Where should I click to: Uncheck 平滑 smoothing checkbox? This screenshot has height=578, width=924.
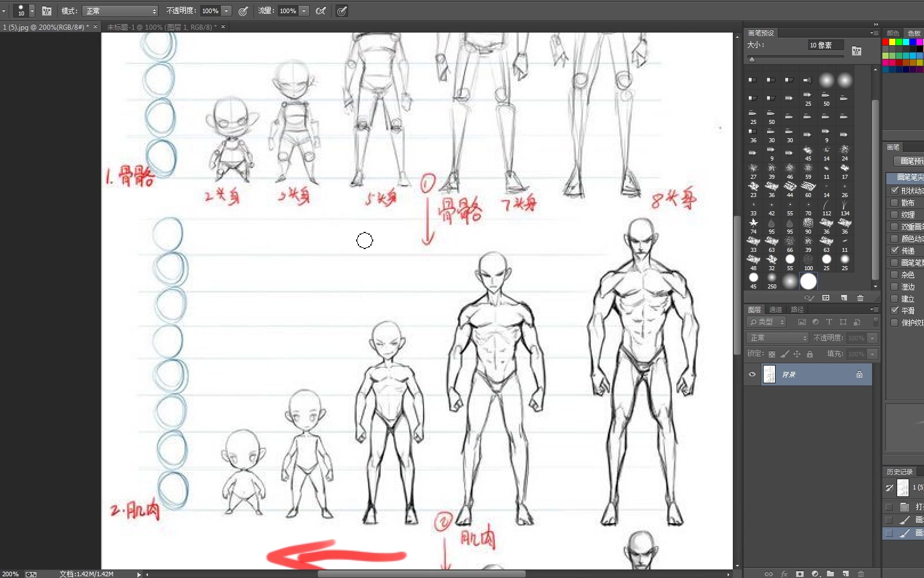(x=894, y=310)
